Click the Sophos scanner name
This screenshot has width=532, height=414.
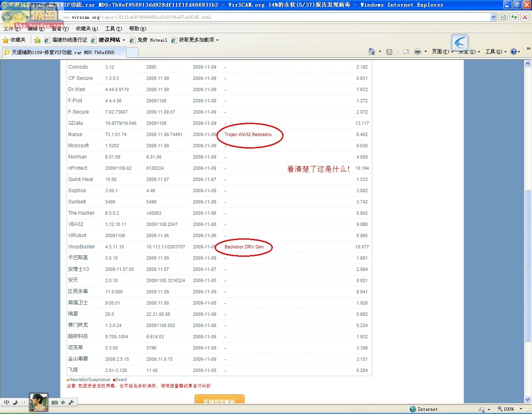[77, 191]
